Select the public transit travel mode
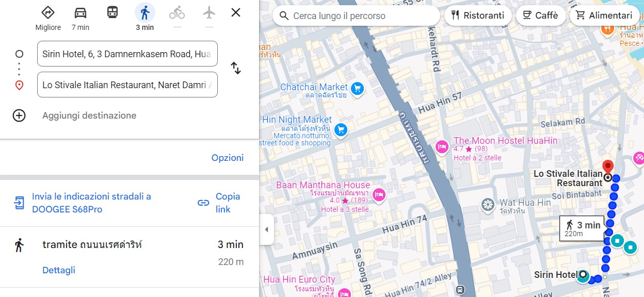The image size is (644, 297). pos(112,12)
